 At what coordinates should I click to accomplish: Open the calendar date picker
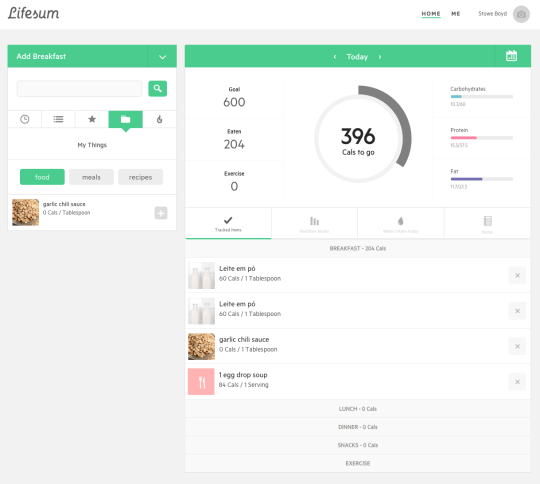point(511,56)
